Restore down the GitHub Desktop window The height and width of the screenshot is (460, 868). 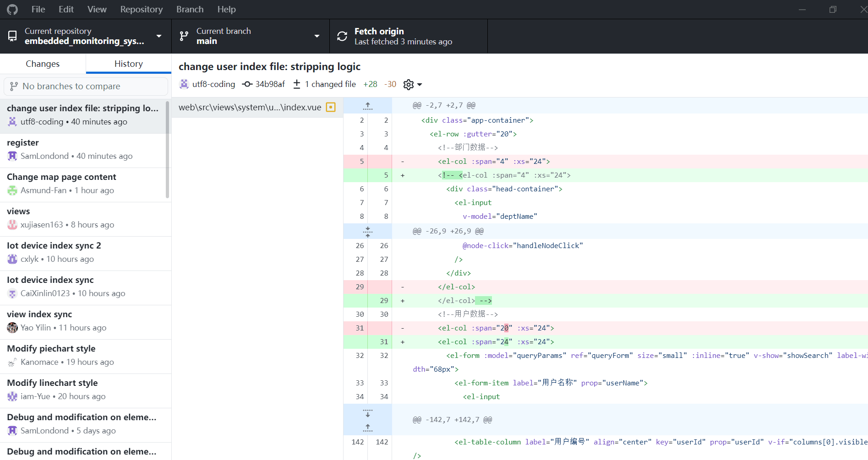point(833,9)
